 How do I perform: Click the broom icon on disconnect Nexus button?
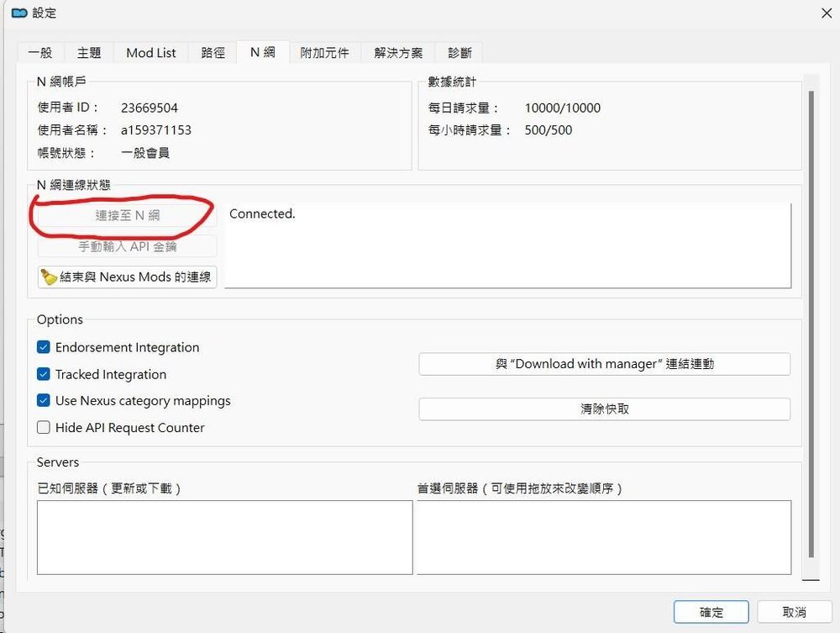pos(49,277)
